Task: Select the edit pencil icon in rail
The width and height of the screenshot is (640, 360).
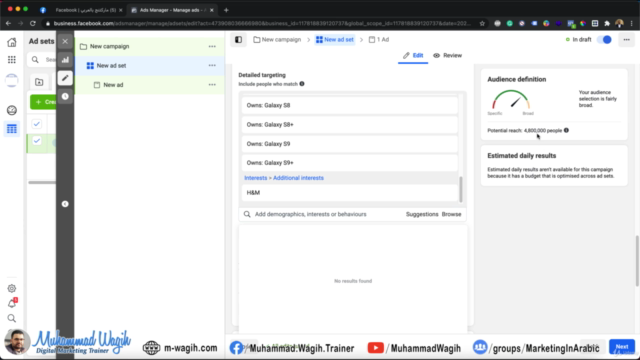Action: [65, 78]
